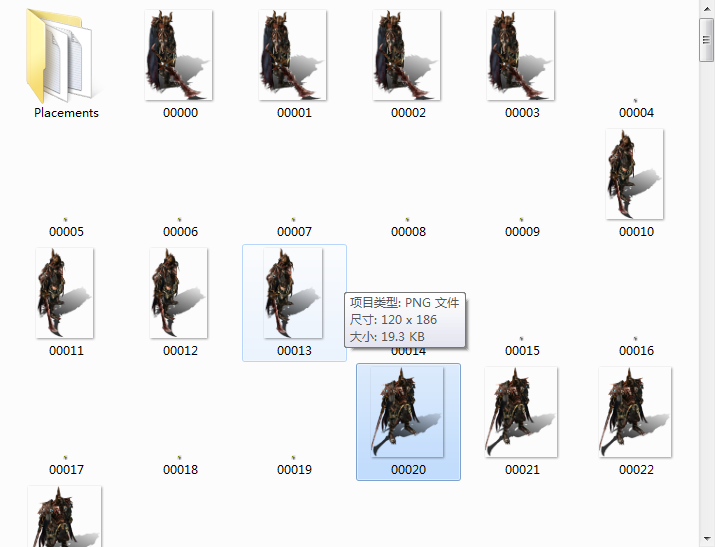
Task: Click the file name 00015
Action: pos(522,351)
